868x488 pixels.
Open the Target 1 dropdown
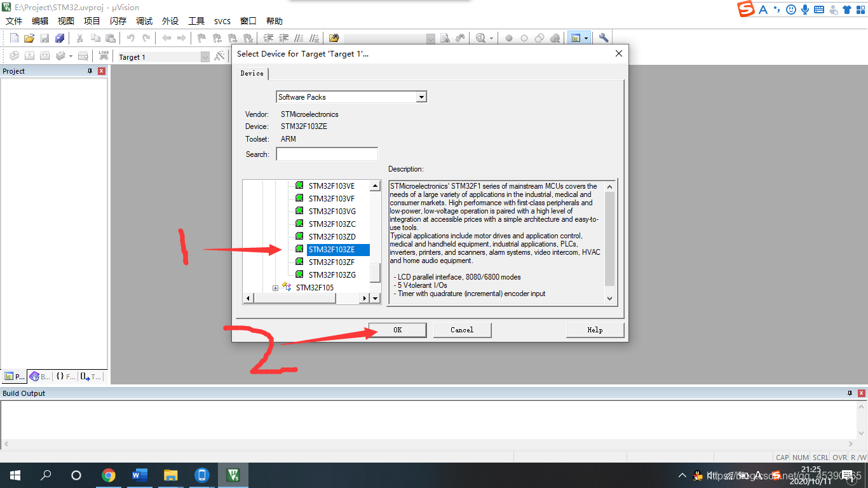205,57
